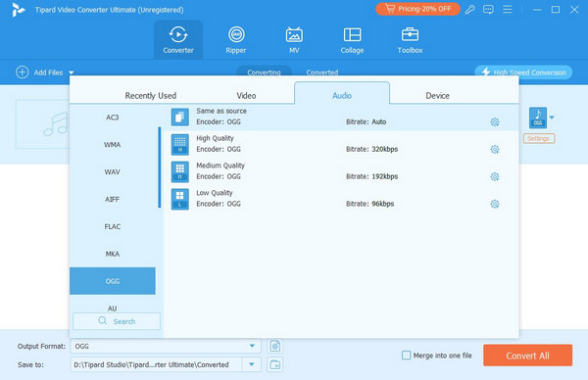Viewport: 588px width, 380px height.
Task: Click the orange Settings button
Action: (x=539, y=139)
